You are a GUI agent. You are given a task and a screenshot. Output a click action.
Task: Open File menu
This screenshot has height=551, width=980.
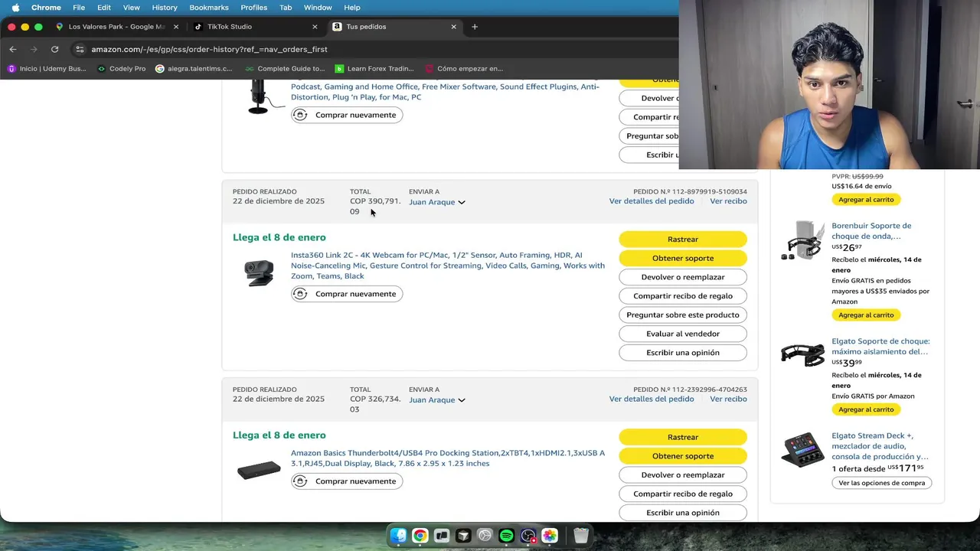point(79,8)
